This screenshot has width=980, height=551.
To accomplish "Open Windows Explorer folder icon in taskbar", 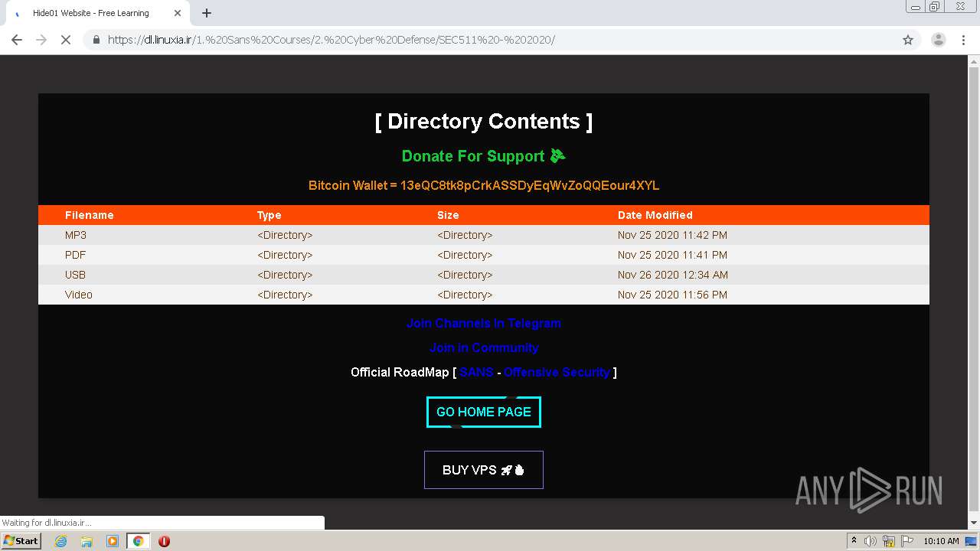I will [87, 541].
